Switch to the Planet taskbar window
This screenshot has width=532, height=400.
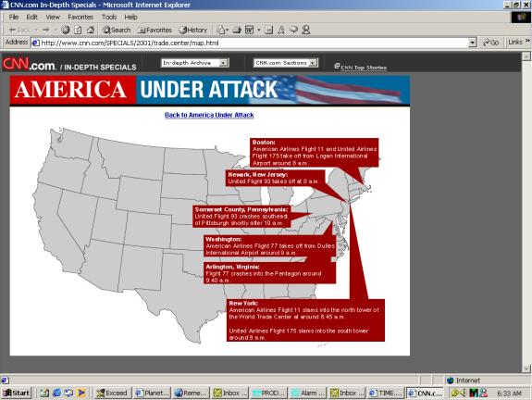[152, 393]
